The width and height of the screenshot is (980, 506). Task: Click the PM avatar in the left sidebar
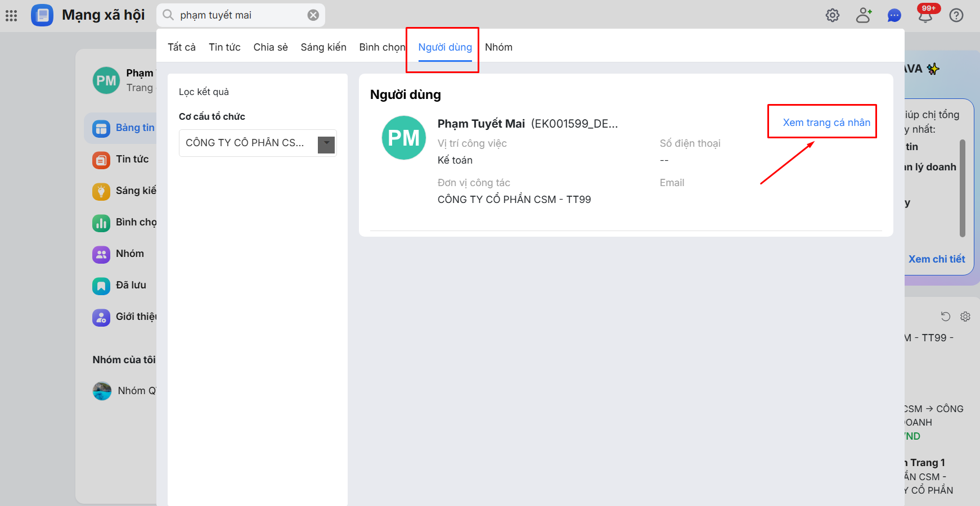106,80
